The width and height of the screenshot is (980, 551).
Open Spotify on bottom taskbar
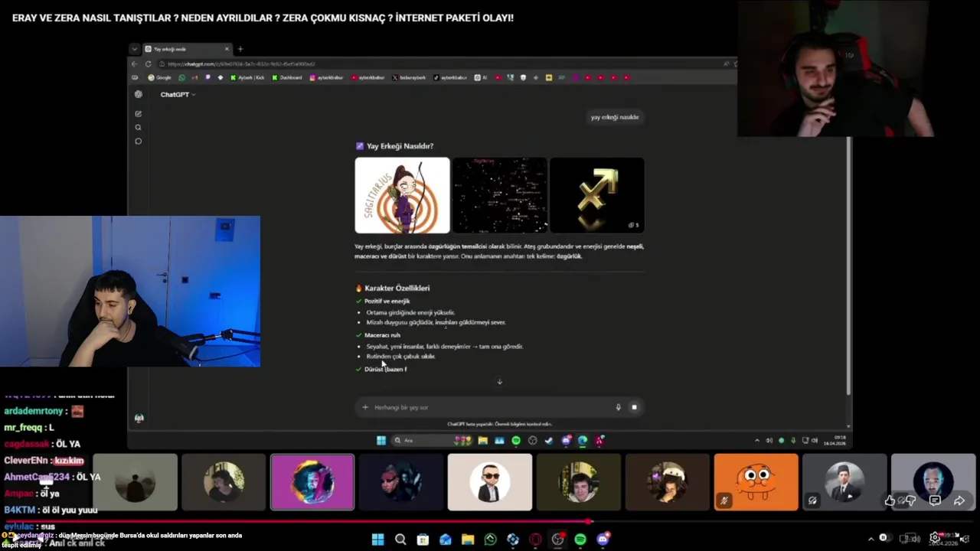[580, 540]
